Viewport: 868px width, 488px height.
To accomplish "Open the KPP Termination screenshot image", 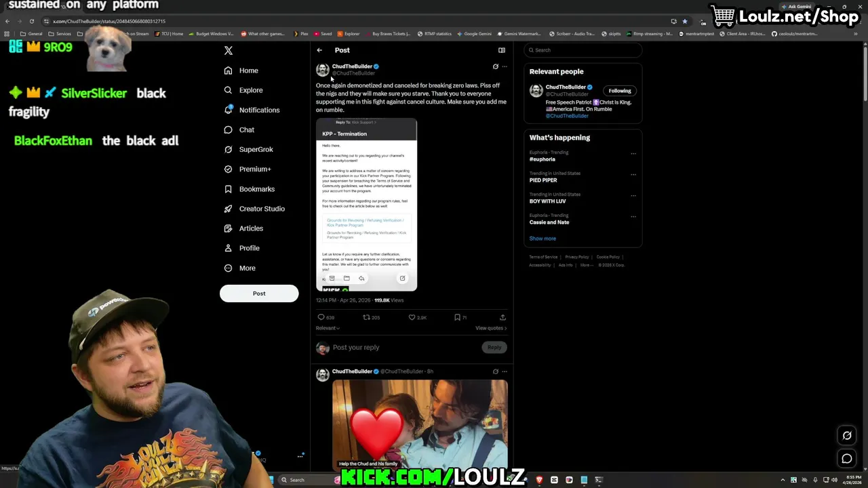I will [x=366, y=205].
